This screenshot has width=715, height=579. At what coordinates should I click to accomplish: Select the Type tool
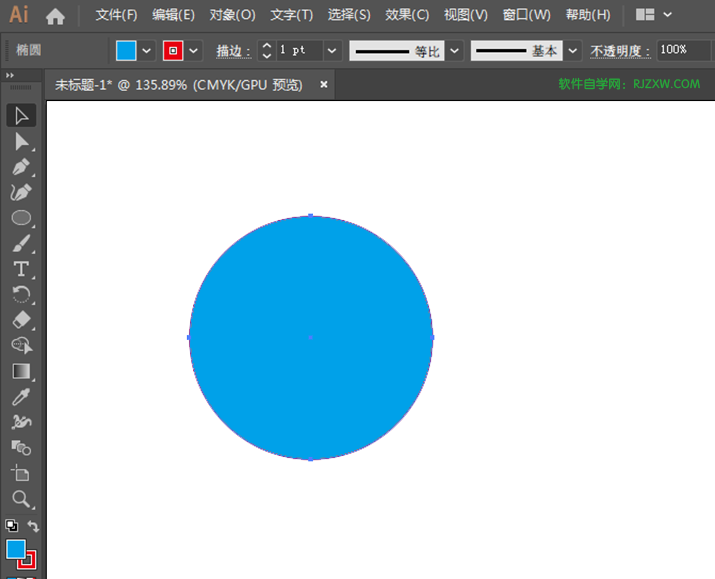[x=21, y=269]
